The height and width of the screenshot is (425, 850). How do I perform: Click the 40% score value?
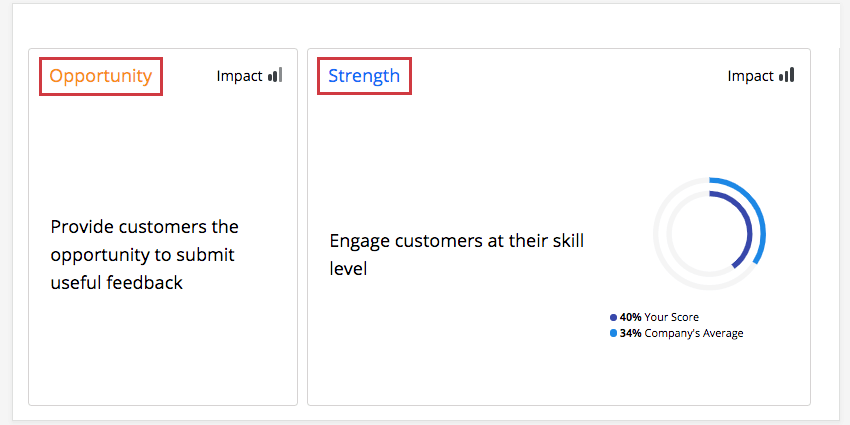(x=630, y=317)
